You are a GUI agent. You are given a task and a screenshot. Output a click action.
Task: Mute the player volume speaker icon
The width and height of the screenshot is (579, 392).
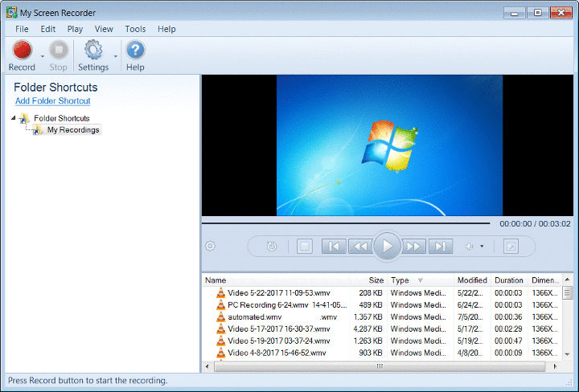coord(470,246)
